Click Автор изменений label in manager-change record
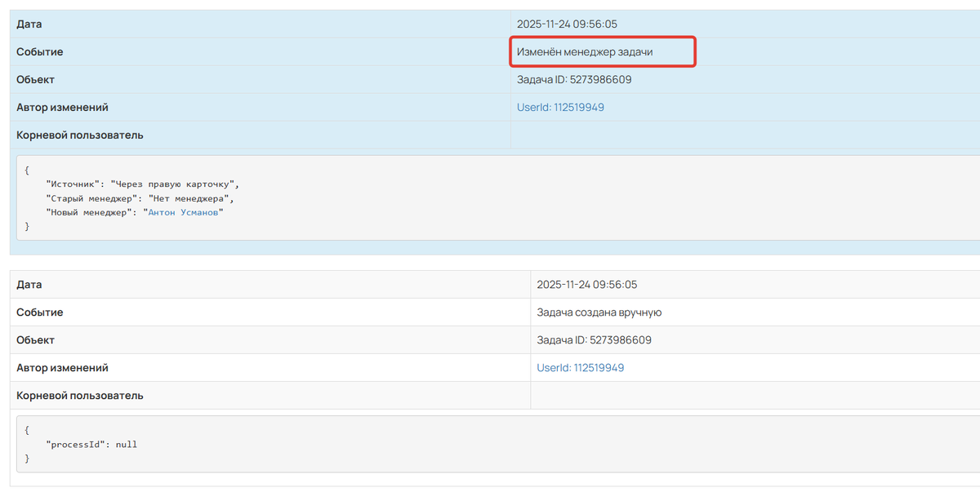980x492 pixels. 62,107
